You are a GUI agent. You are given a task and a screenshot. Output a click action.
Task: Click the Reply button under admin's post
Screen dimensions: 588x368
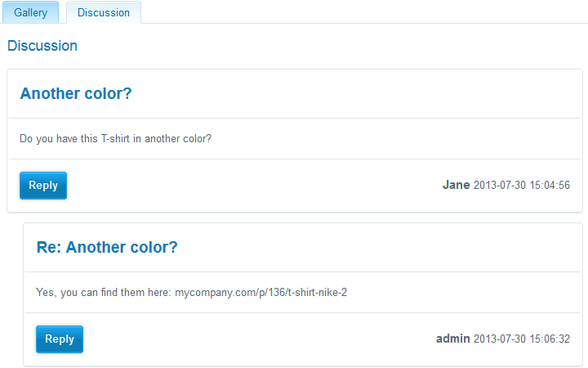[60, 339]
